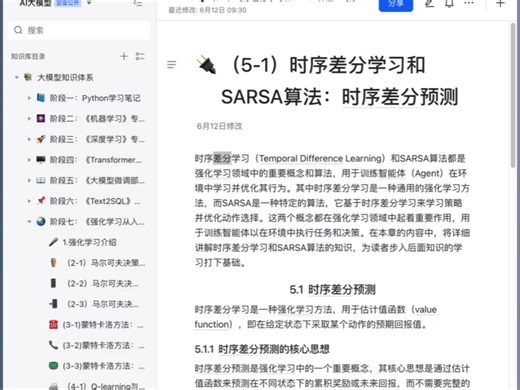Viewport: 520px width, 390px height.
Task: Add a new document with the plus icon
Action: (124, 56)
